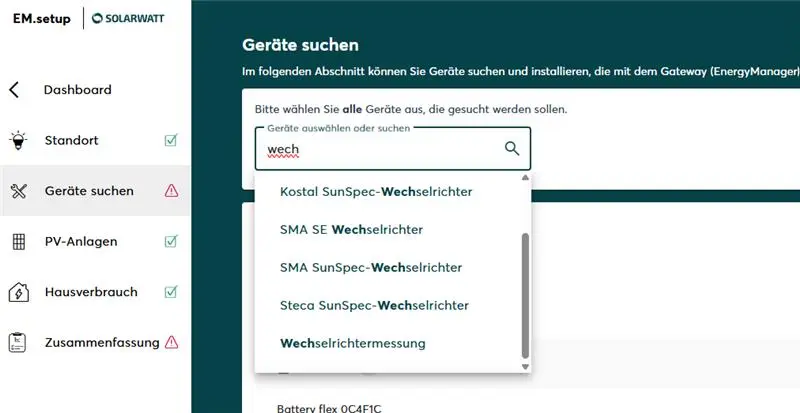Click the magnifier search icon in device field

click(x=512, y=149)
